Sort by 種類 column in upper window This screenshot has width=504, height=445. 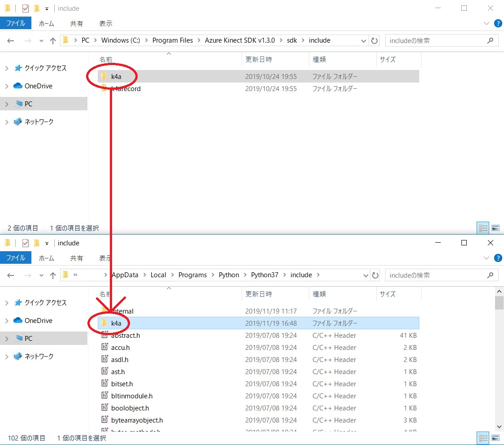tap(319, 60)
